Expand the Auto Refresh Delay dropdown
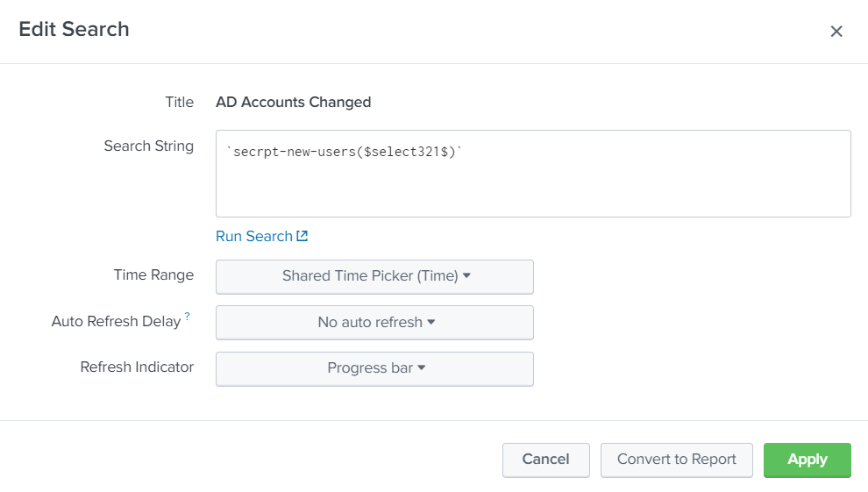This screenshot has height=492, width=868. 374,323
